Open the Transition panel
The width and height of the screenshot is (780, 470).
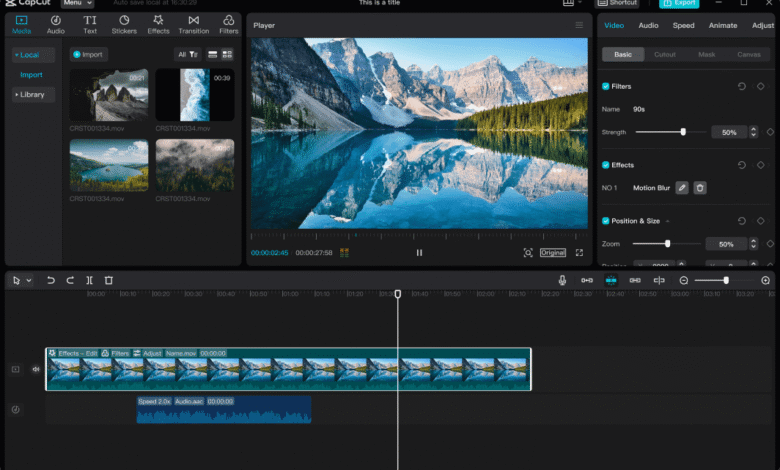click(193, 24)
